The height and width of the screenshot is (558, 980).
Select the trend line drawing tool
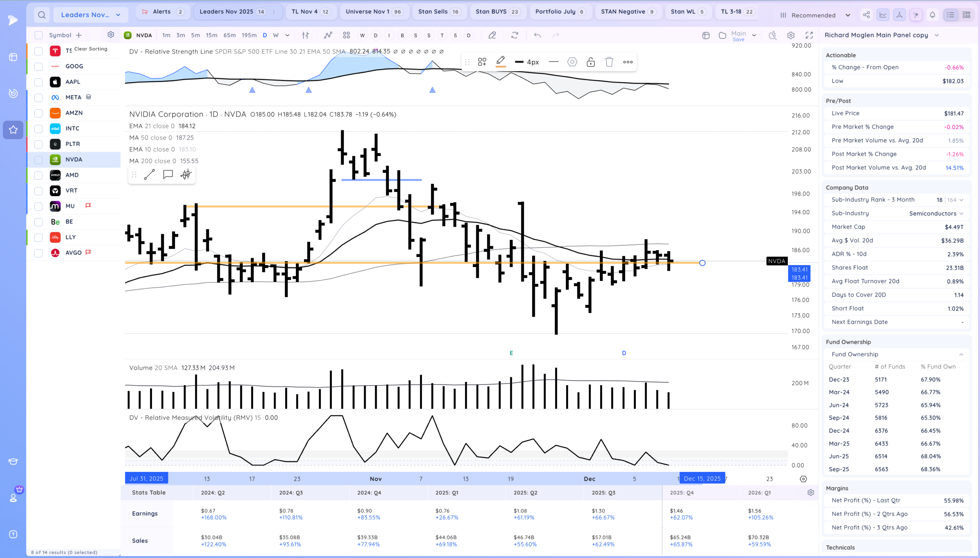[x=149, y=175]
